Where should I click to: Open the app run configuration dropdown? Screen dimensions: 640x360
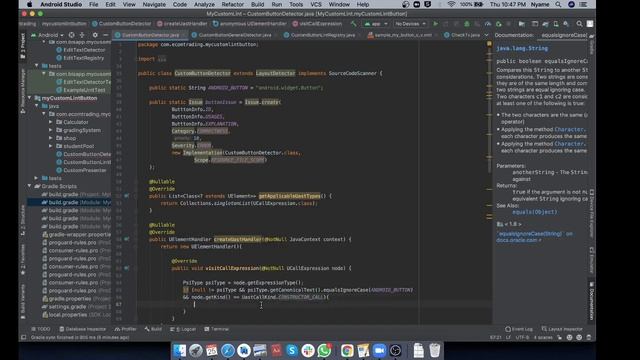click(376, 24)
